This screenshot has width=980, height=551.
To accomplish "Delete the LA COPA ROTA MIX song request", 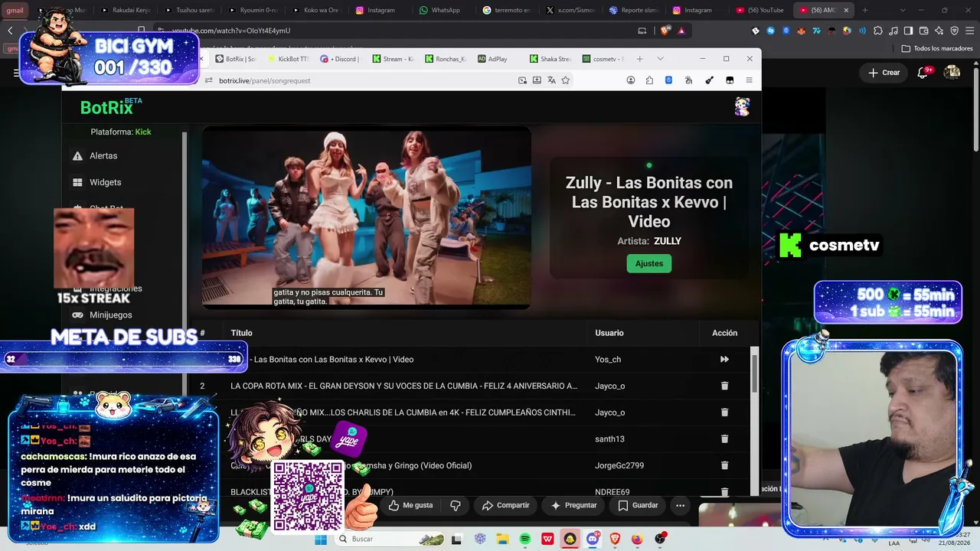I will (x=724, y=386).
